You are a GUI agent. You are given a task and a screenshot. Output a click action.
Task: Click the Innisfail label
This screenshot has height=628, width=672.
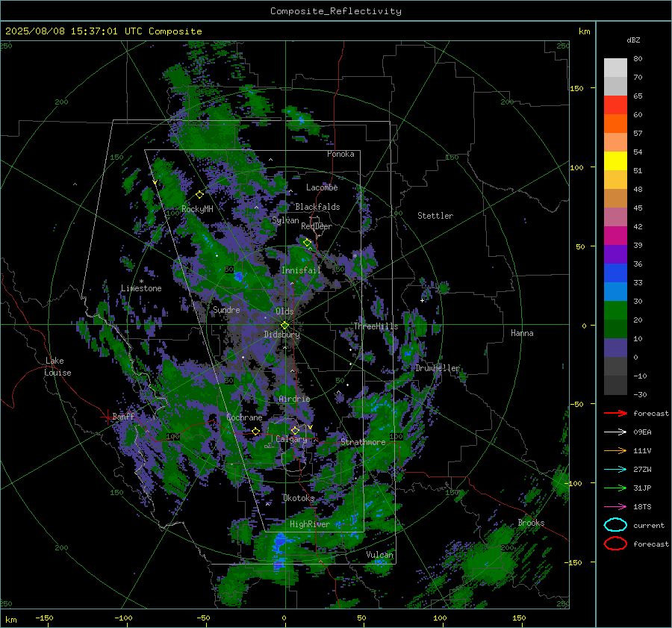point(301,270)
